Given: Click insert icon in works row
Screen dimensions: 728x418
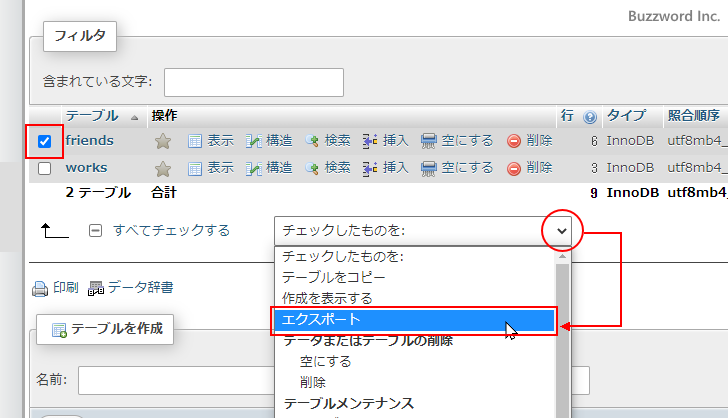Looking at the screenshot, I should pos(370,169).
